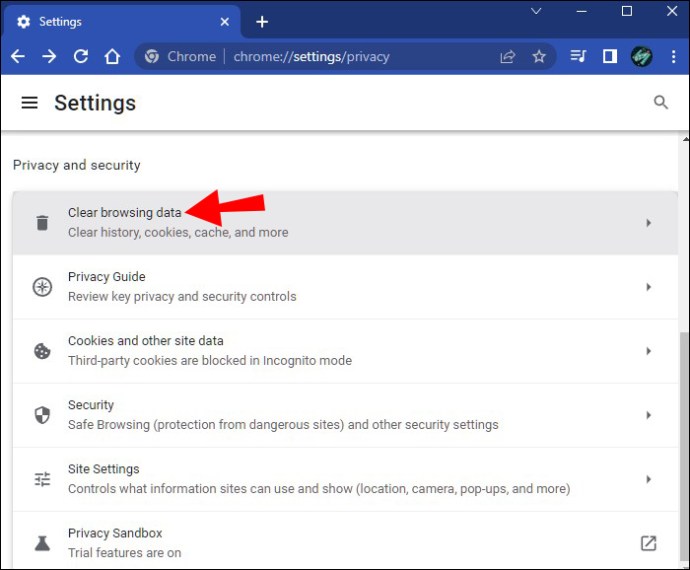Open a new tab with plus button
The image size is (690, 570).
[x=262, y=22]
